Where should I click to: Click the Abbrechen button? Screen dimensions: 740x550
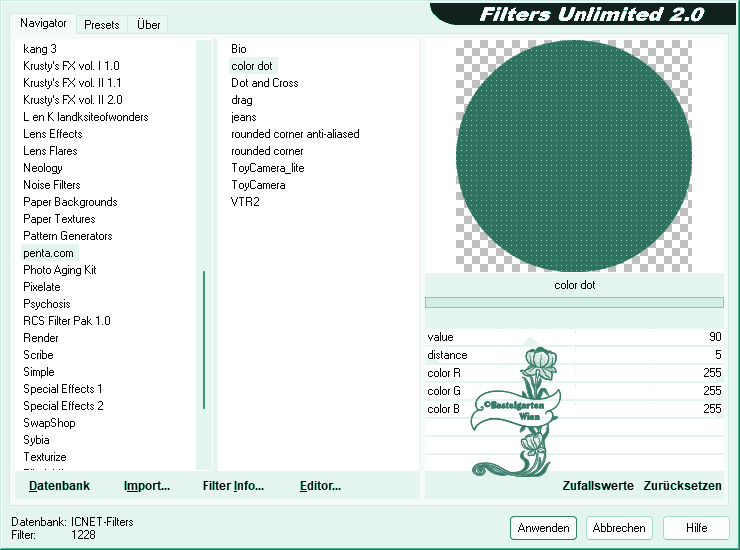619,528
